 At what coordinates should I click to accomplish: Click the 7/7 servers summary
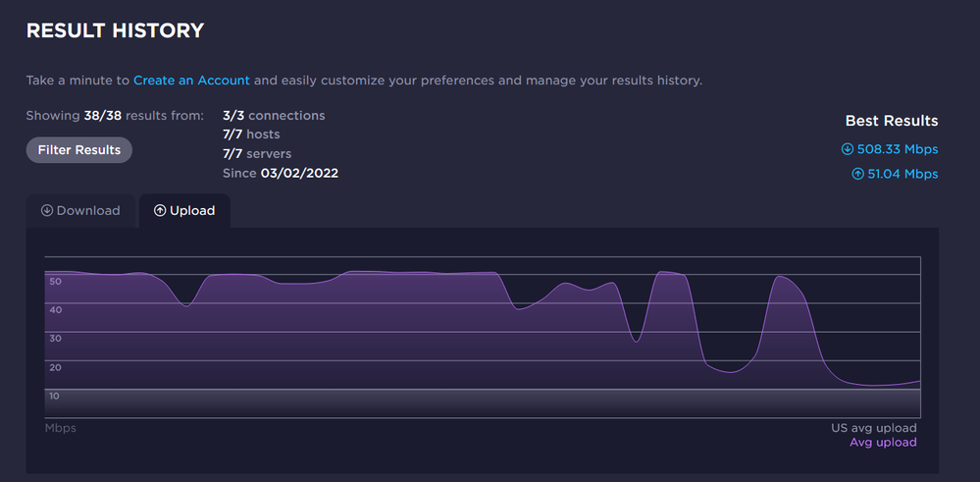[x=257, y=154]
